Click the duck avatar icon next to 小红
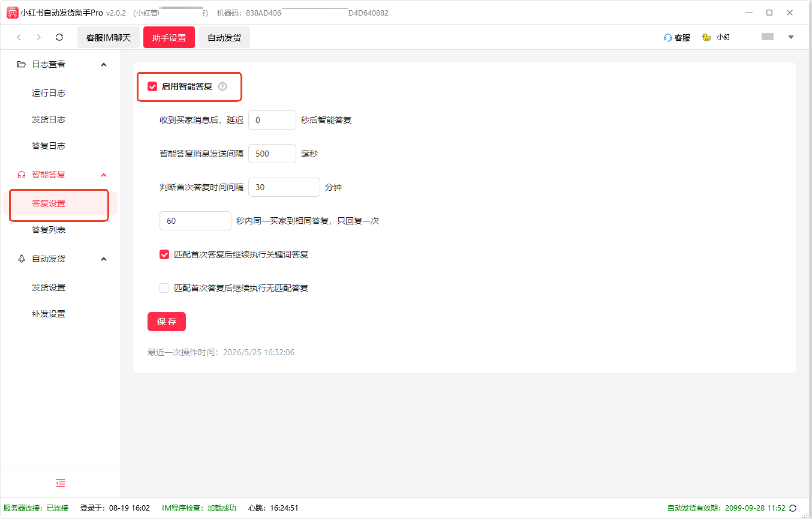Screen dimensions: 812x519 [707, 37]
